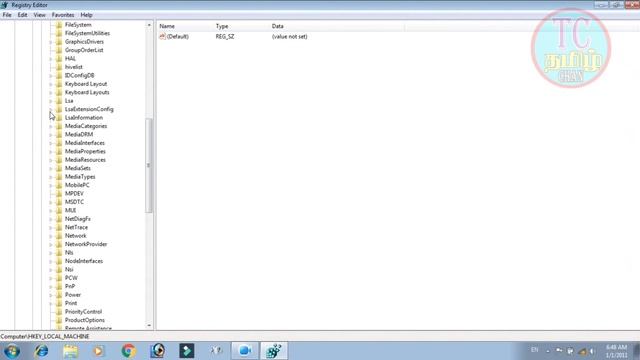Click the HAL key folder icon
Image resolution: width=640 pixels, height=360 pixels.
[59, 59]
